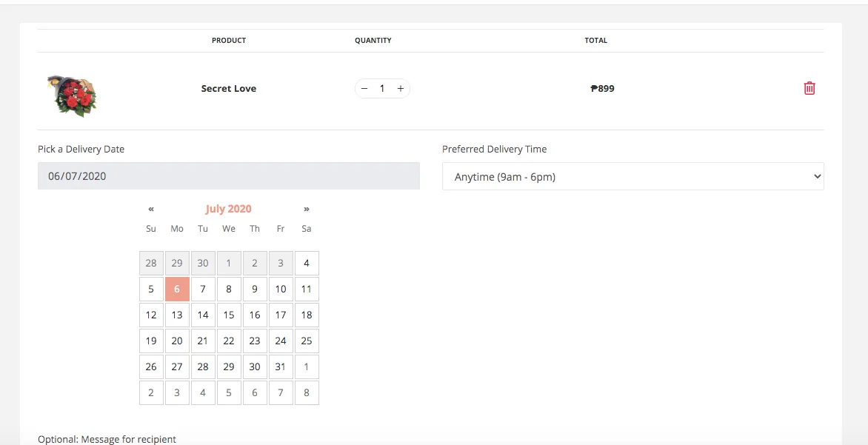The width and height of the screenshot is (868, 445).
Task: Decrease quantity with the minus icon
Action: tap(364, 89)
